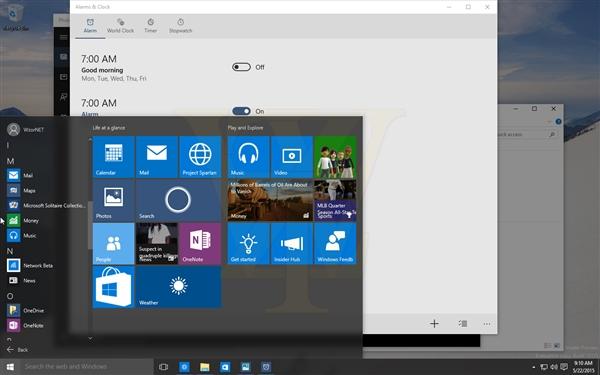Click the down arrow of the Start menu scrollbar
The image size is (600, 375).
pyautogui.click(x=90, y=338)
